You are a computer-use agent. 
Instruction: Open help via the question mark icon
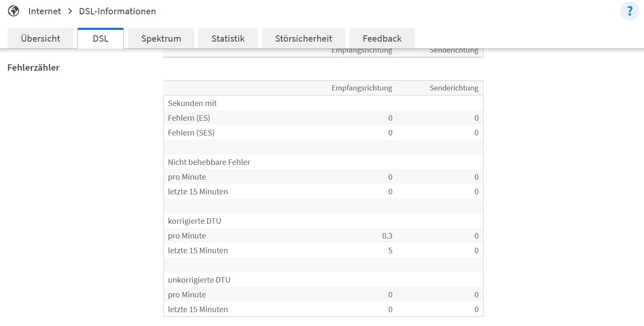coord(630,11)
